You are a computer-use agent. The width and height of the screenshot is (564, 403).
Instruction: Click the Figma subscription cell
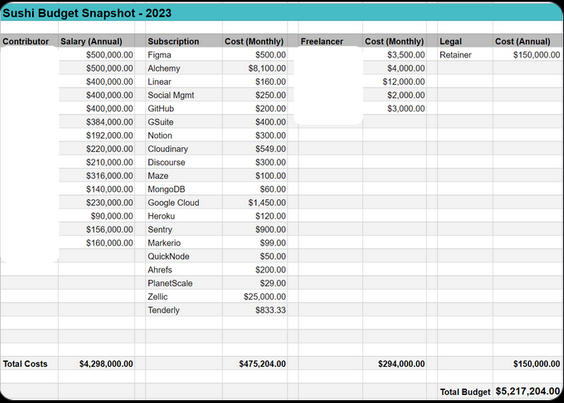(184, 55)
